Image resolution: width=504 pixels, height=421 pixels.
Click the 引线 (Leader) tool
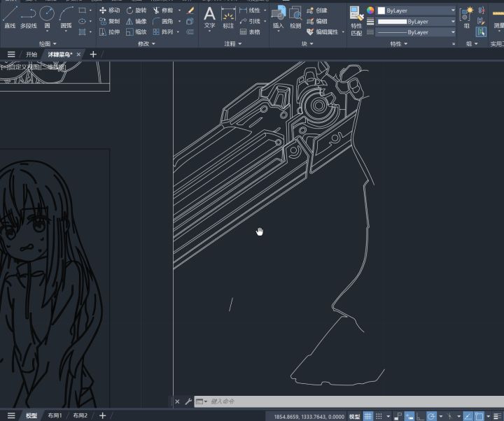pos(251,21)
